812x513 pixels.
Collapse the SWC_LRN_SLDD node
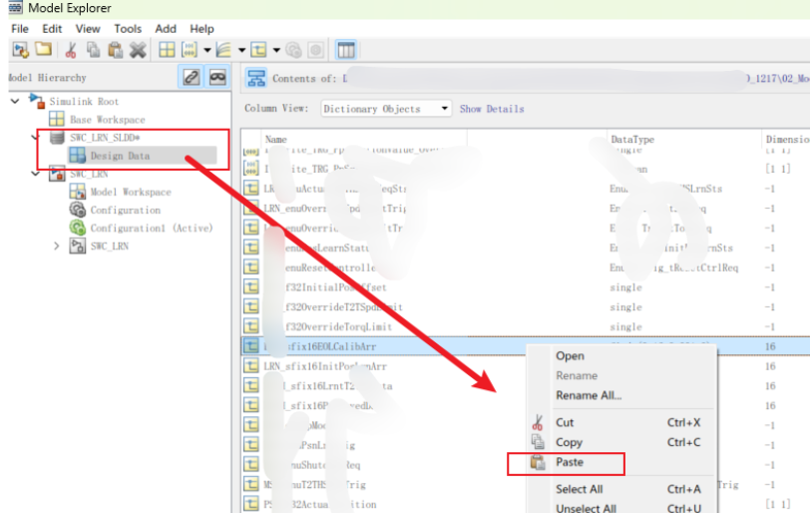[x=36, y=138]
